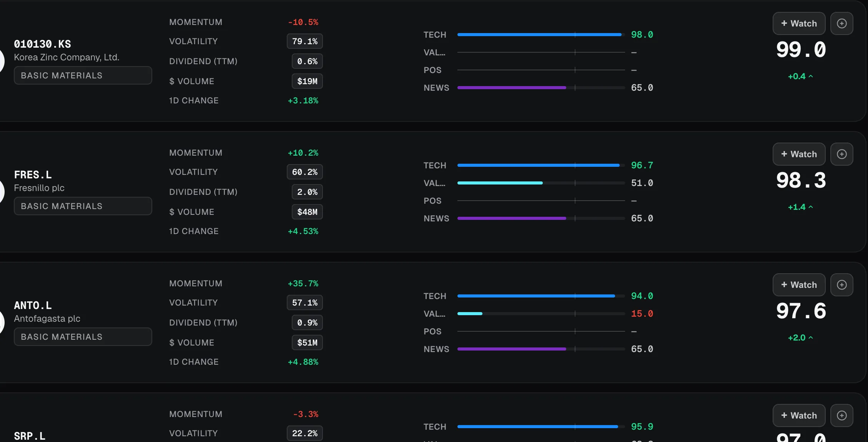The width and height of the screenshot is (868, 442).
Task: Click the 98.0 TECH score
Action: [x=642, y=35]
